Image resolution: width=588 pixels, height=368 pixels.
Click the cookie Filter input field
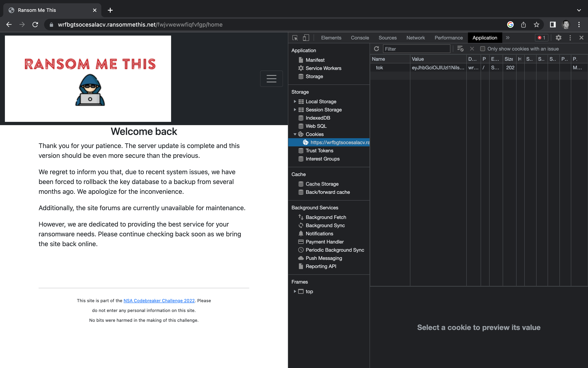[416, 49]
